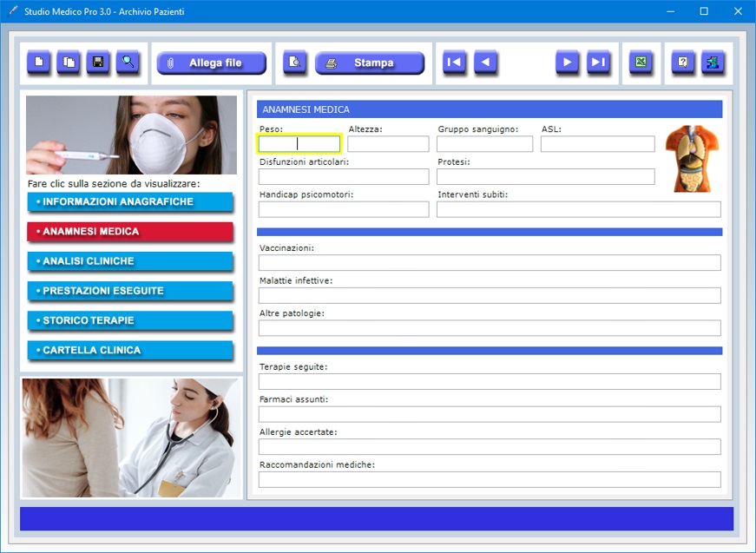Go to the previous record
Image resolution: width=756 pixels, height=553 pixels.
[x=485, y=63]
